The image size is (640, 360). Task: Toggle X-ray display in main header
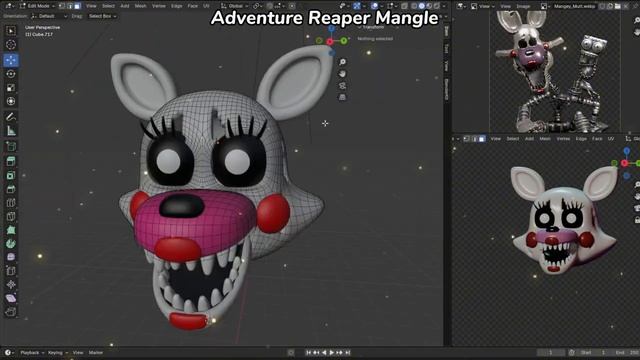pyautogui.click(x=404, y=6)
